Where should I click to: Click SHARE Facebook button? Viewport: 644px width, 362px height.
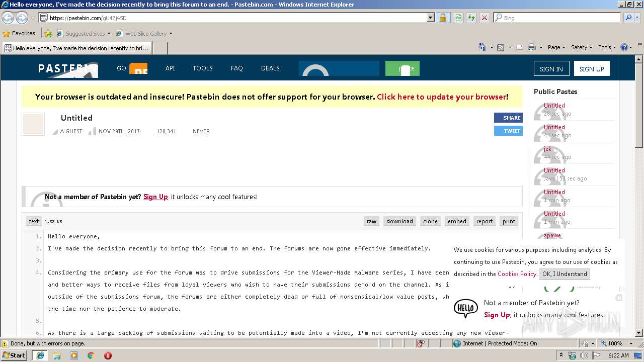[508, 118]
